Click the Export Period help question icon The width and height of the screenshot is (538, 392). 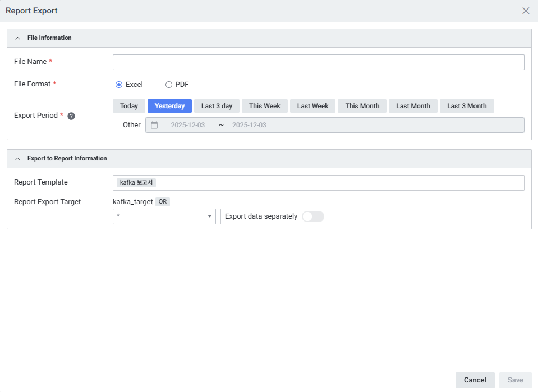[71, 116]
